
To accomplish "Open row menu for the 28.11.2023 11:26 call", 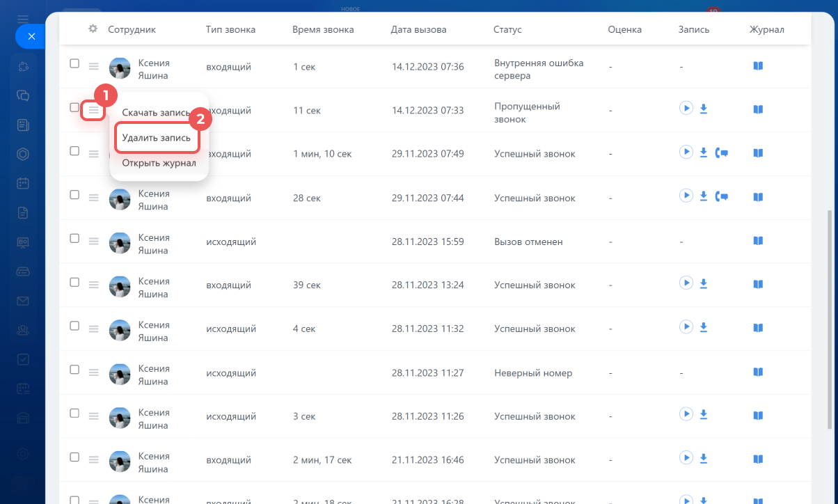I will (94, 416).
